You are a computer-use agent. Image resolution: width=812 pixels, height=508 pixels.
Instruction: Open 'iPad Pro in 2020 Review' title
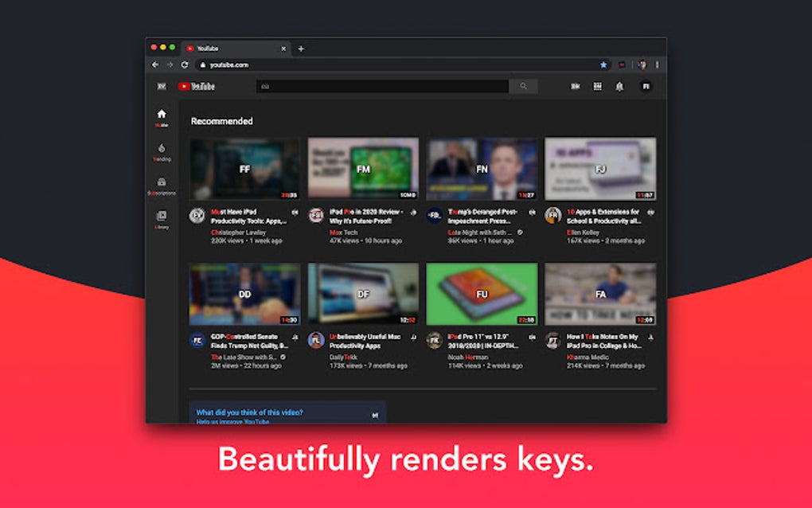pyautogui.click(x=366, y=217)
